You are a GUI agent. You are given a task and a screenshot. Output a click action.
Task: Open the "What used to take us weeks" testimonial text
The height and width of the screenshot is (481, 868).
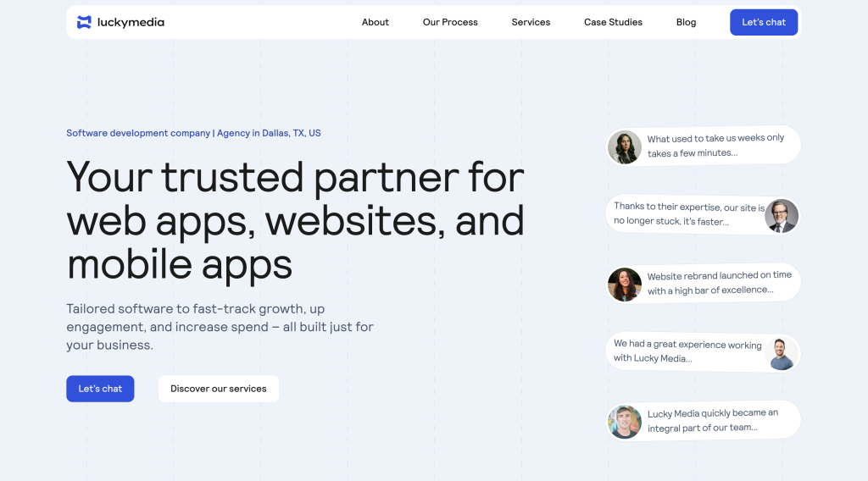pos(715,146)
